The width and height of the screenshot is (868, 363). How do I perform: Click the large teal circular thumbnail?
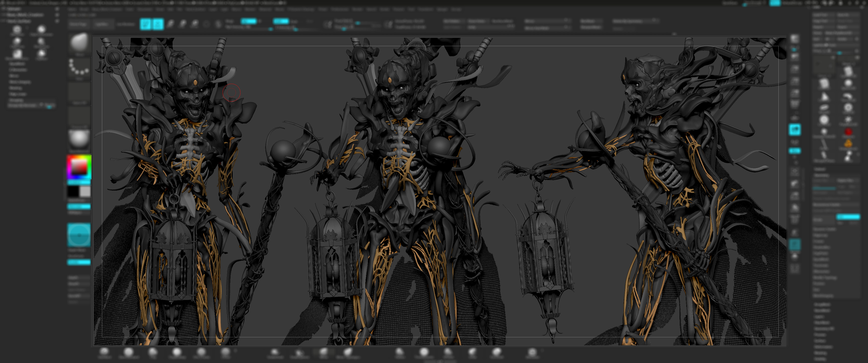(x=79, y=235)
